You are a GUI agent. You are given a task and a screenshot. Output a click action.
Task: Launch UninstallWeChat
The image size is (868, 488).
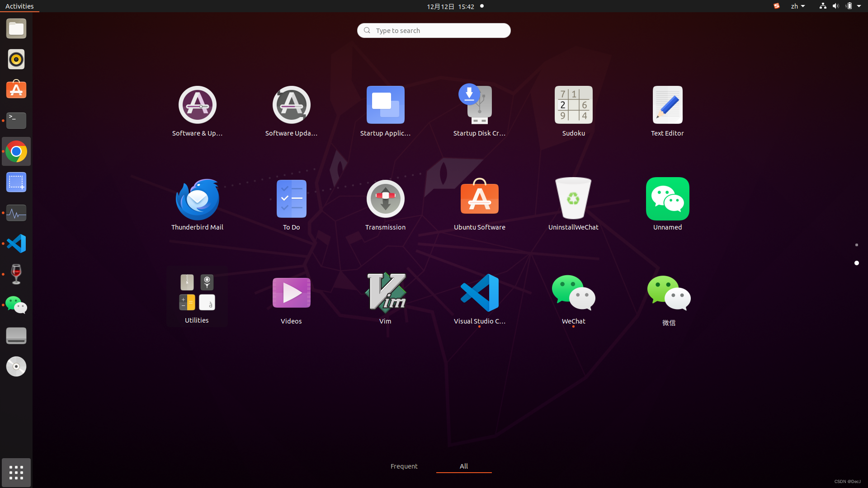pyautogui.click(x=573, y=205)
